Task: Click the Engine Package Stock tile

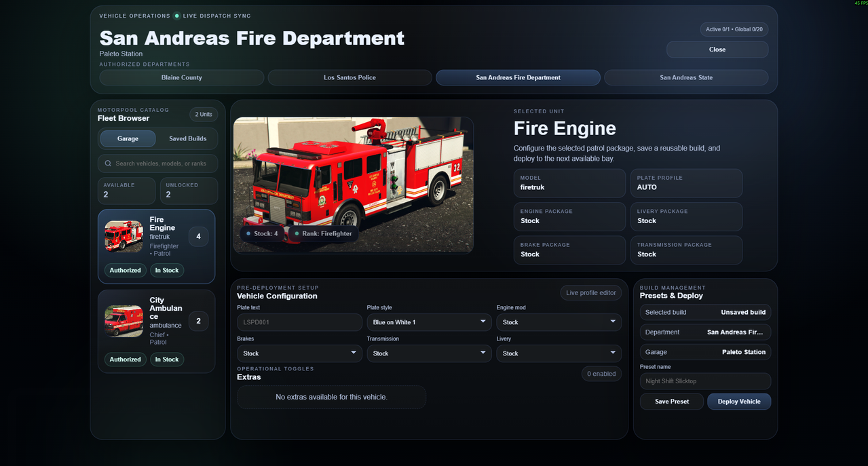Action: (x=569, y=216)
